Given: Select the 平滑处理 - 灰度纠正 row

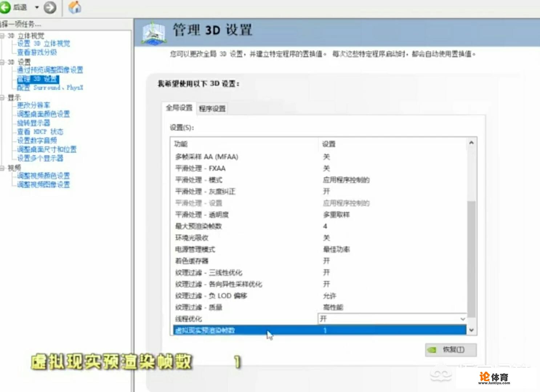Looking at the screenshot, I should pos(320,191).
